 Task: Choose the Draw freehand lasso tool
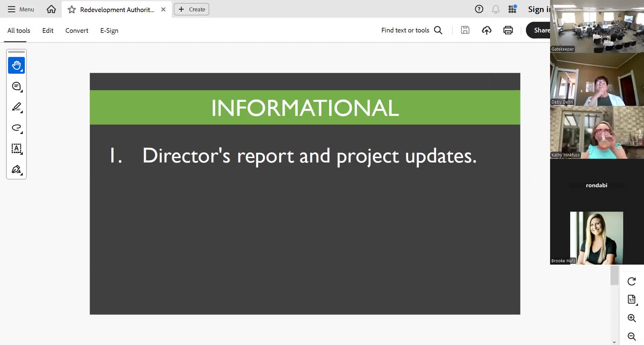pyautogui.click(x=16, y=128)
